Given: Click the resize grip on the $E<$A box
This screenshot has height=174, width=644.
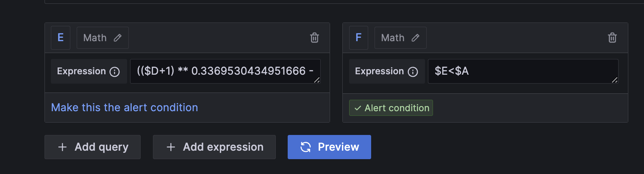Looking at the screenshot, I should (615, 80).
